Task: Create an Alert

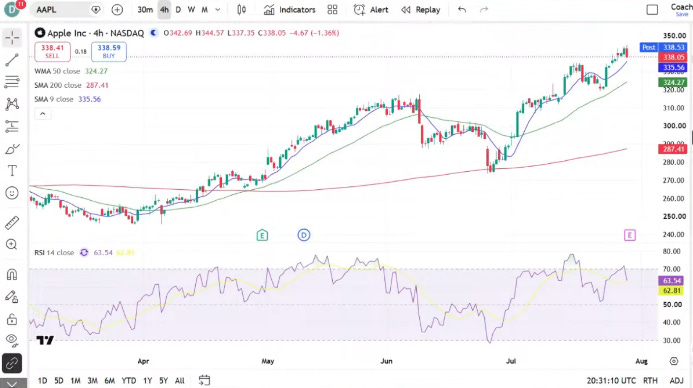Action: [x=371, y=10]
